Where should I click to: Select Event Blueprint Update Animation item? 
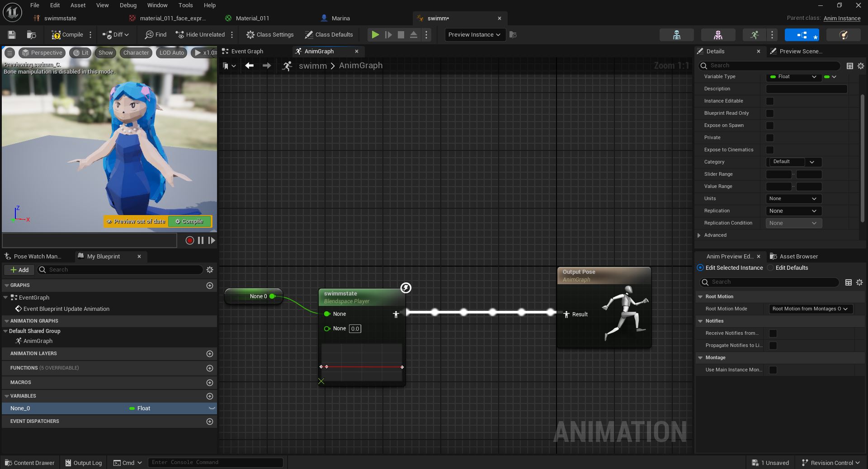66,309
